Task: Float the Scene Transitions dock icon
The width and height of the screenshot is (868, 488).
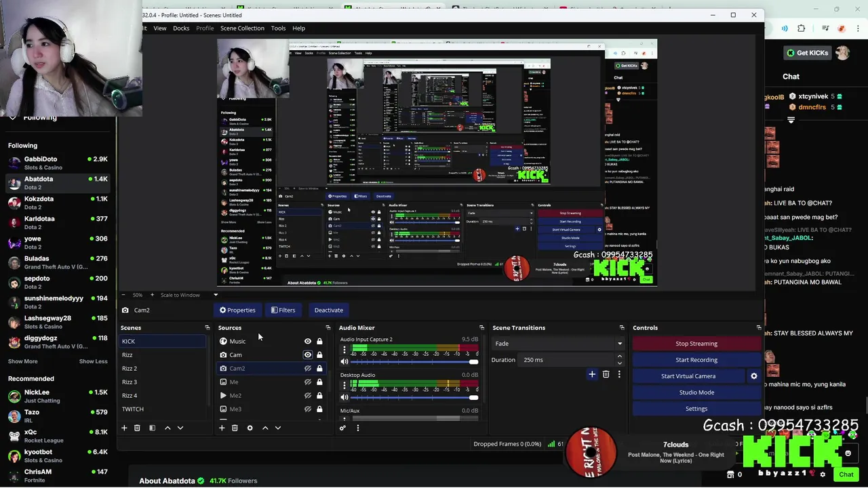Action: (x=621, y=327)
